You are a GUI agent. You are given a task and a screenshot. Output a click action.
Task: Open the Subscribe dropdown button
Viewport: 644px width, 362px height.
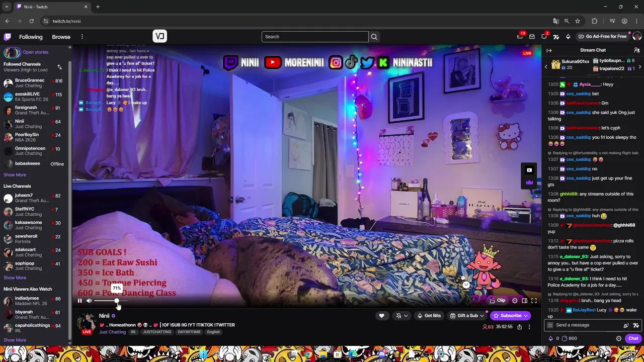click(510, 316)
